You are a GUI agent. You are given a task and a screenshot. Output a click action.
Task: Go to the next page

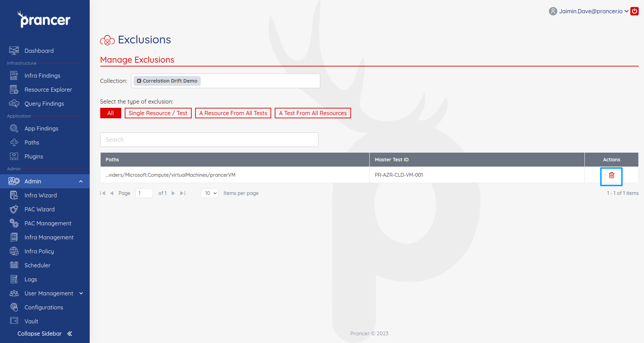173,193
